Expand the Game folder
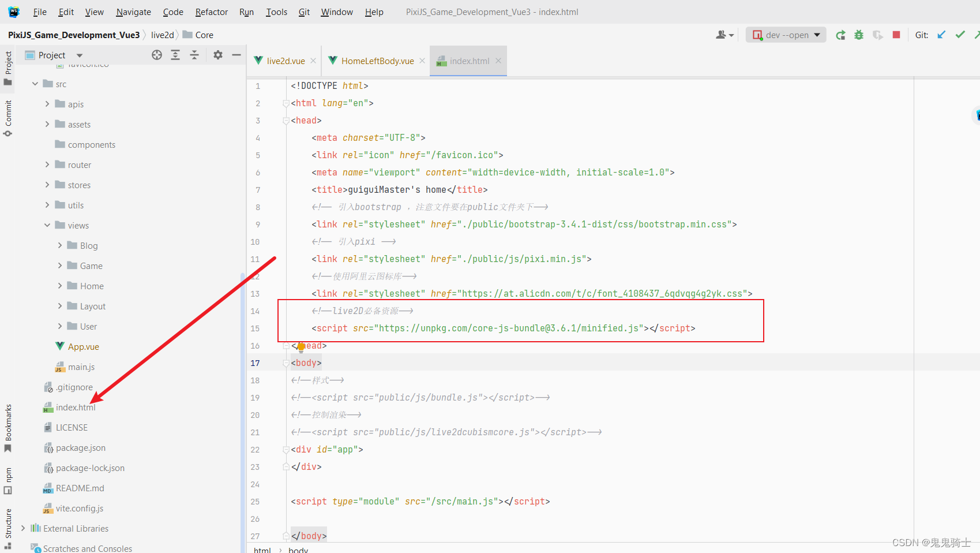This screenshot has height=553, width=980. (60, 266)
